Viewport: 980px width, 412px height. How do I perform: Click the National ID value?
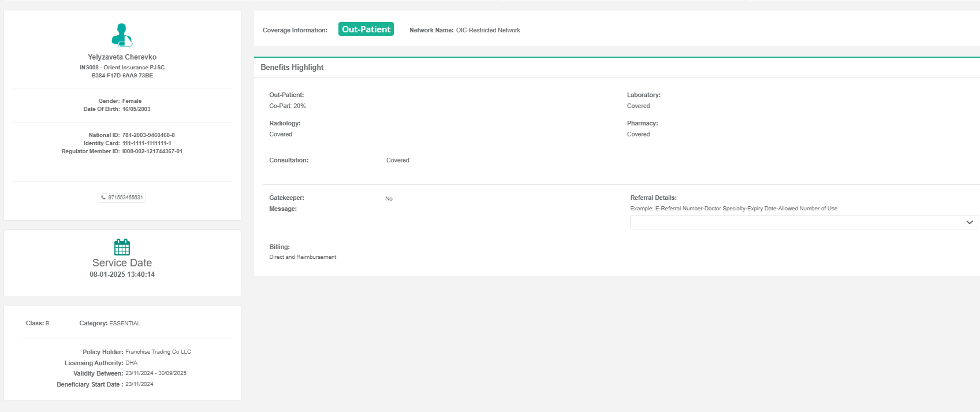[148, 135]
